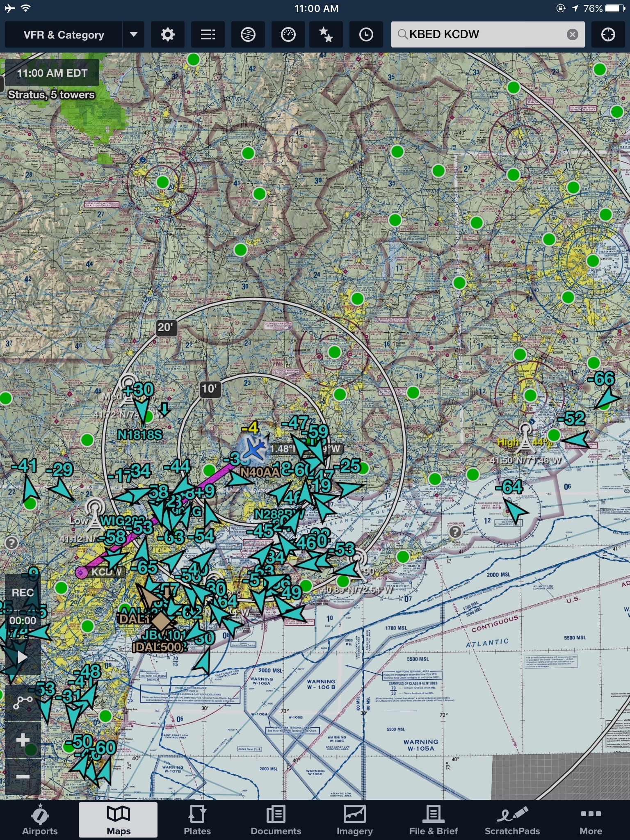Expand the dropdown arrow beside VFR & Category

pos(134,34)
